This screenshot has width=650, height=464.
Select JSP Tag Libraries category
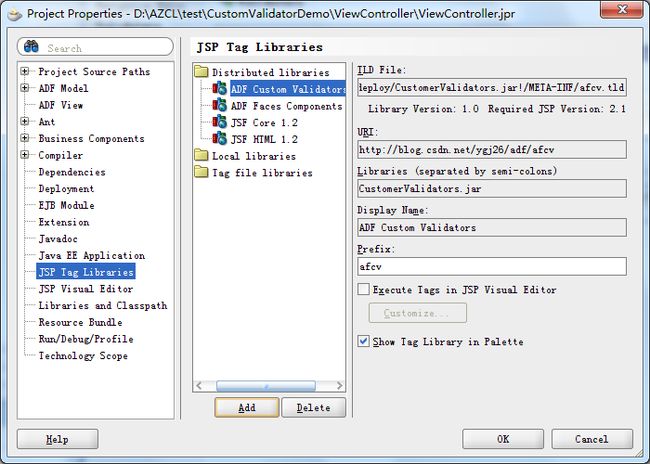[86, 272]
